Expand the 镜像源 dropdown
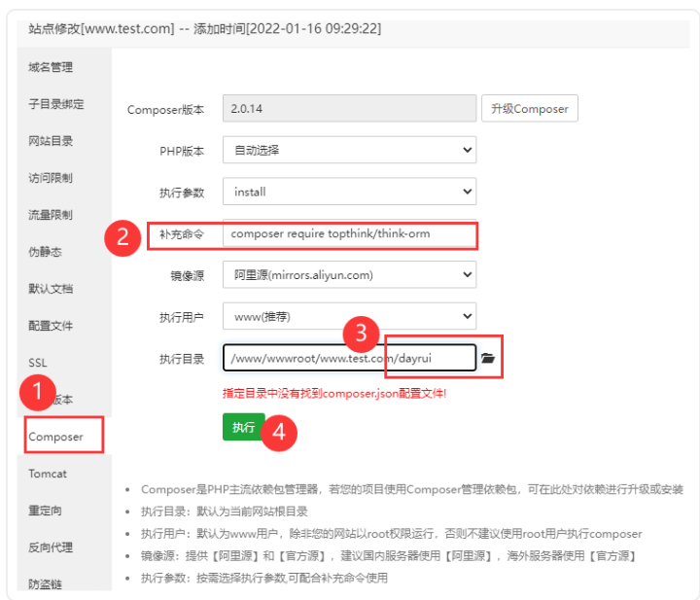Screen dimensions: 700x600 click(350, 274)
